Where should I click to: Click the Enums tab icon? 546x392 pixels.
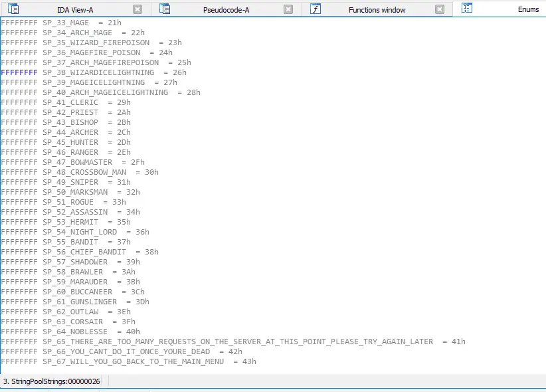click(x=467, y=8)
